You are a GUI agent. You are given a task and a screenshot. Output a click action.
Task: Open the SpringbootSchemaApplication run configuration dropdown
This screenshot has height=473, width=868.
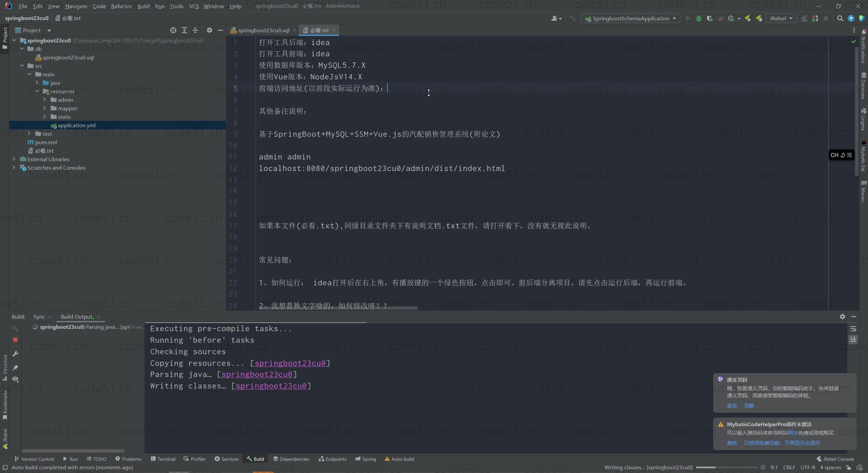coord(631,19)
